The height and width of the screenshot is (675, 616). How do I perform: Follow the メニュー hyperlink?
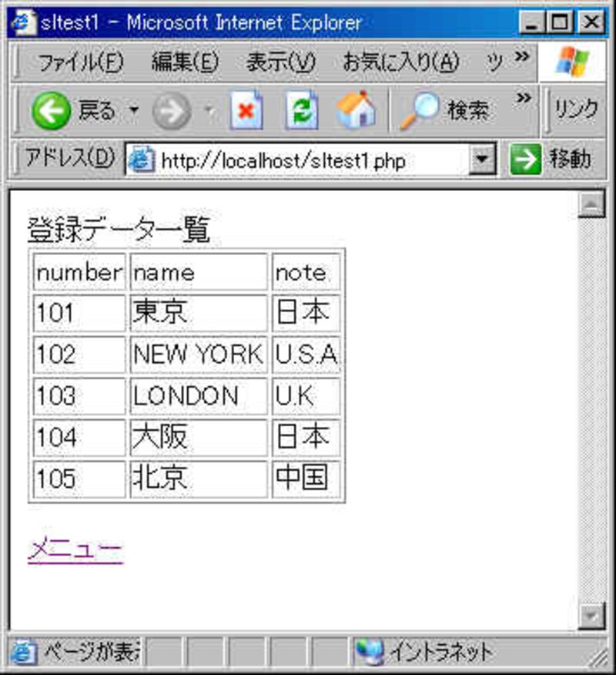[x=75, y=549]
